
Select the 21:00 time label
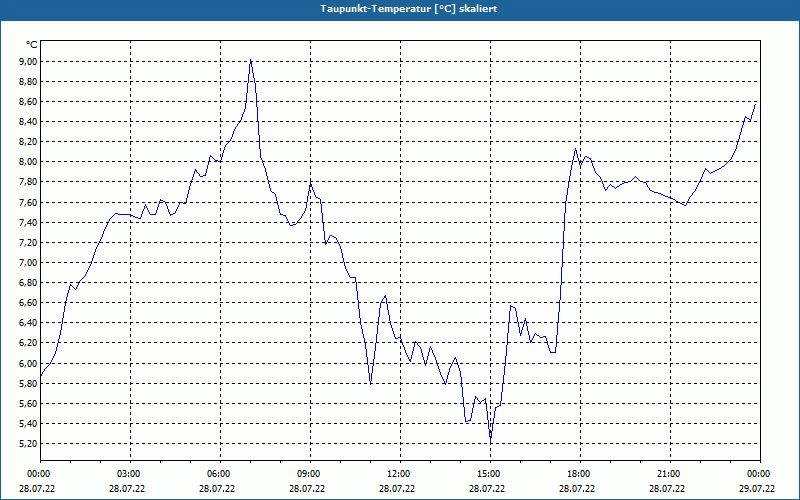pos(668,474)
